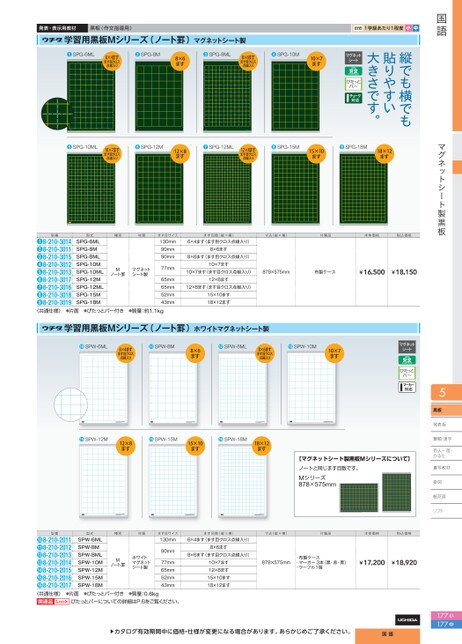The image size is (462, 644).
Task: Click the UCHIDA logo at page bottom
Action: tap(407, 619)
